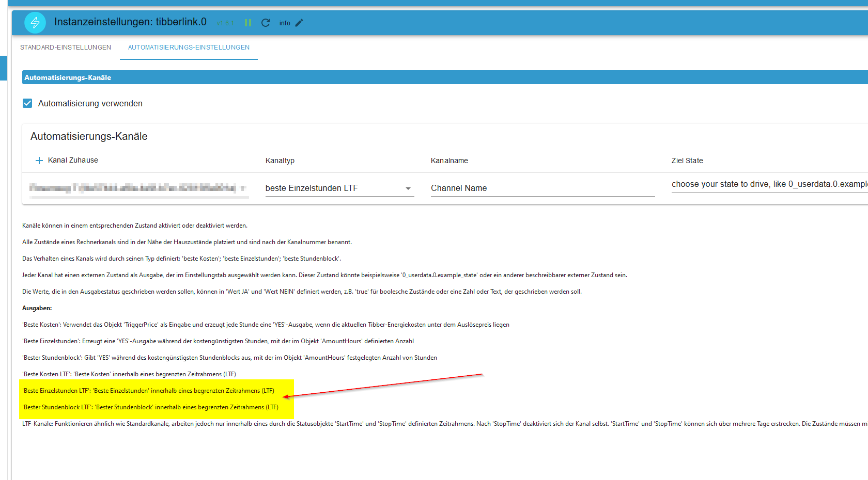Image resolution: width=868 pixels, height=480 pixels.
Task: Toggle the Automatisierung verwenden checkbox
Action: point(27,103)
